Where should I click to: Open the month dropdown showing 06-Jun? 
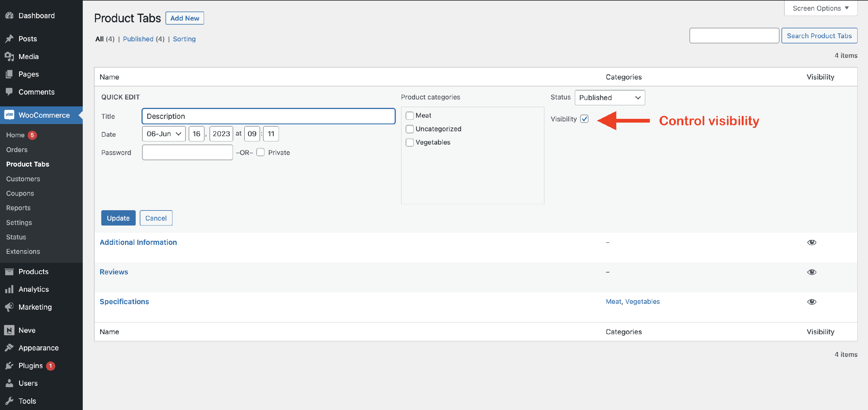tap(164, 134)
